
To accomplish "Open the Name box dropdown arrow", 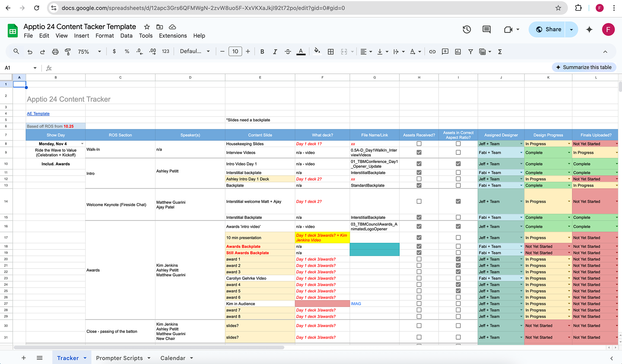I will click(x=35, y=68).
